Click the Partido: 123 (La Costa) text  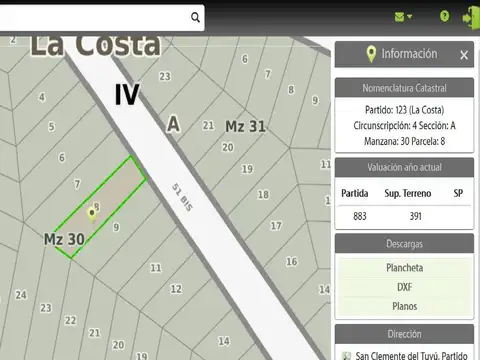click(x=404, y=110)
